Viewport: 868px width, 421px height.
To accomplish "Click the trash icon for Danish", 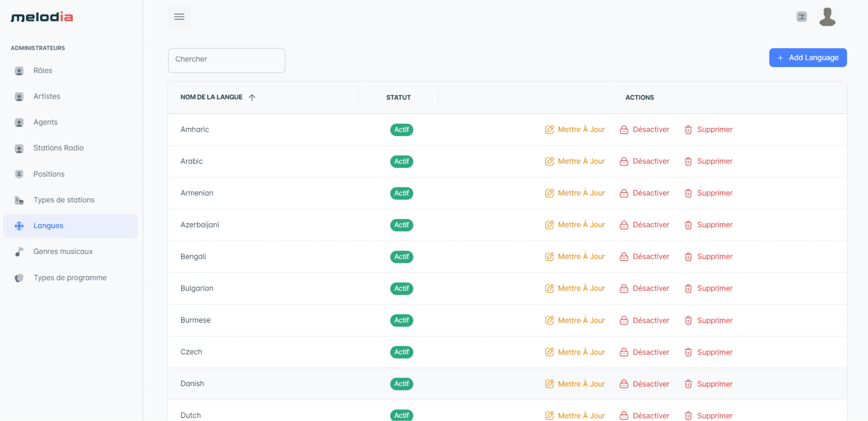I will pyautogui.click(x=688, y=384).
